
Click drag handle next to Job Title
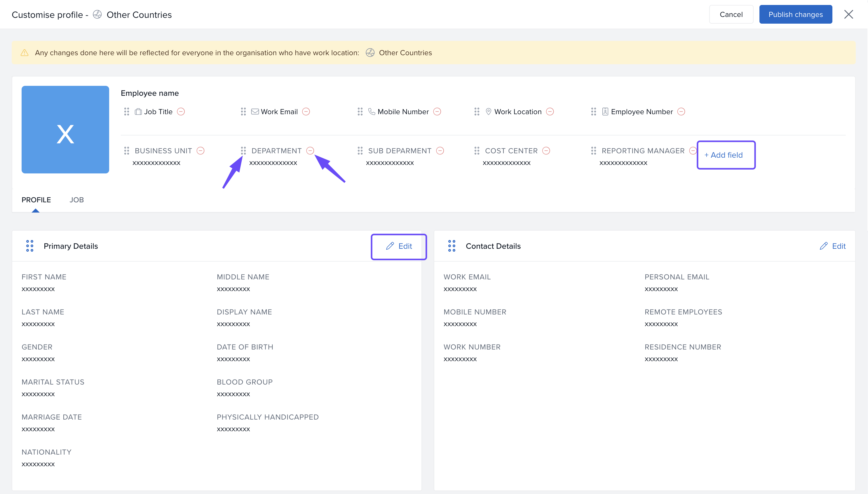click(126, 112)
